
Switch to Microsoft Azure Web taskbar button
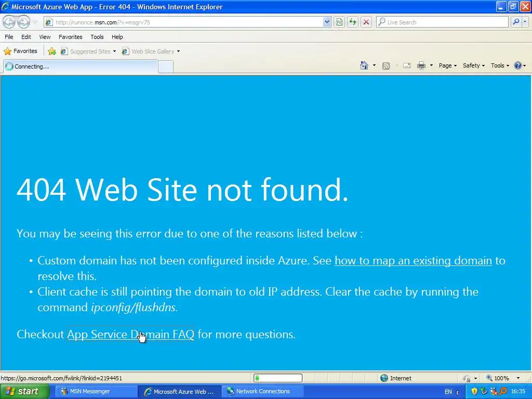(179, 392)
